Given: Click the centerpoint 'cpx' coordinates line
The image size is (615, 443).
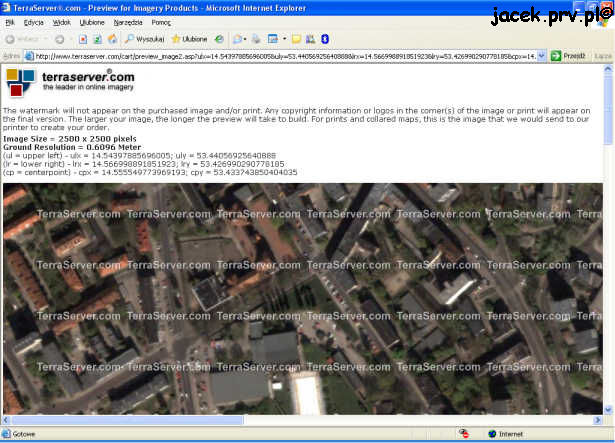Looking at the screenshot, I should coord(150,172).
